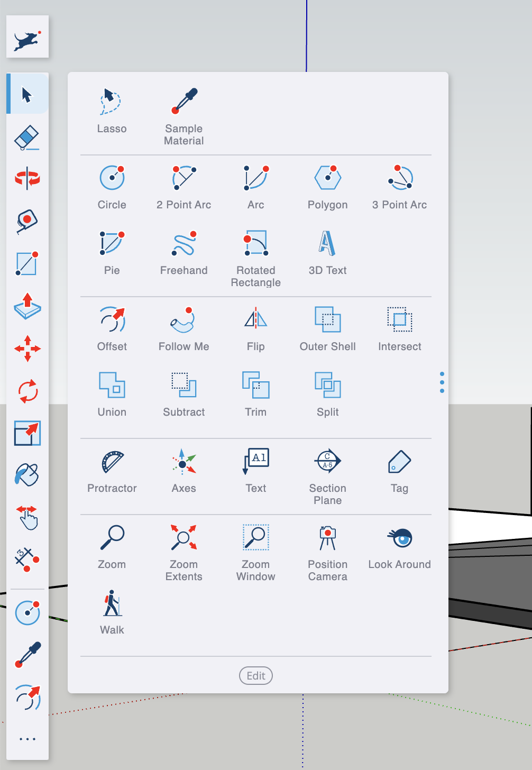The image size is (532, 770).
Task: Click the Edit button in tool panel
Action: pos(256,676)
